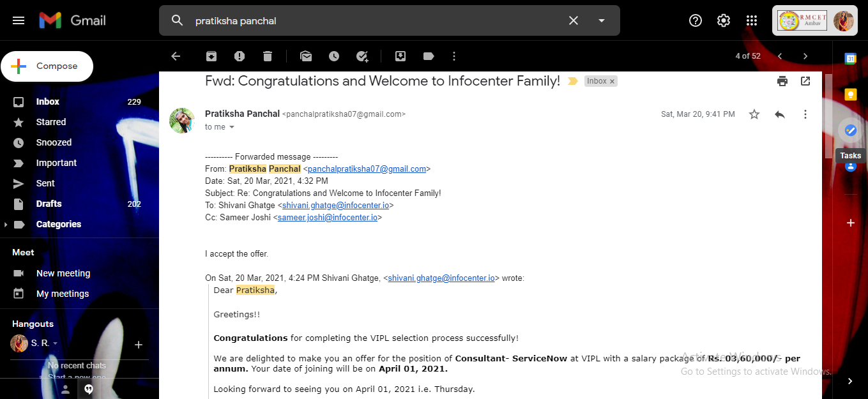Star the message from Pratiksha Panchal
Viewport: 868px width, 399px height.
[754, 114]
